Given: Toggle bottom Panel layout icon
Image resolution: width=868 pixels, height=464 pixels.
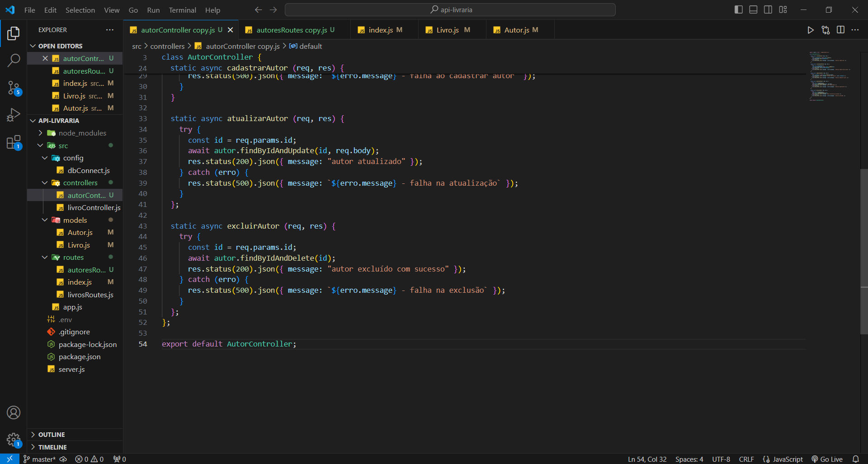Looking at the screenshot, I should pyautogui.click(x=753, y=9).
